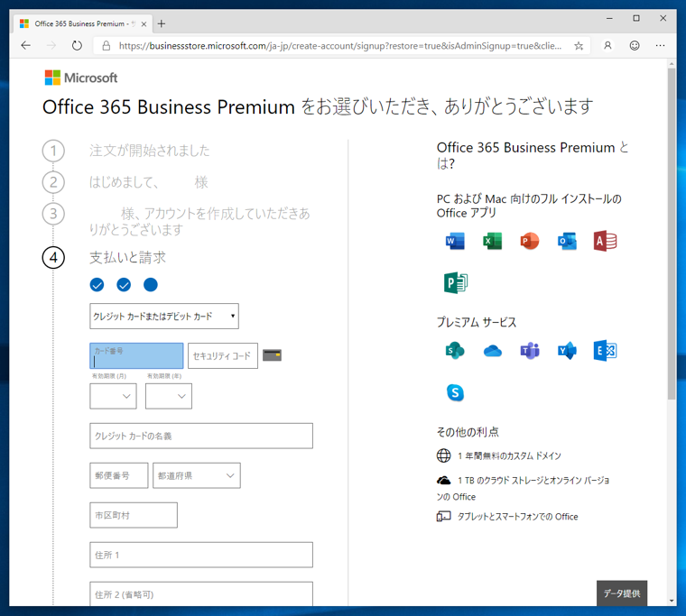Select the second completed progress dot

click(124, 285)
